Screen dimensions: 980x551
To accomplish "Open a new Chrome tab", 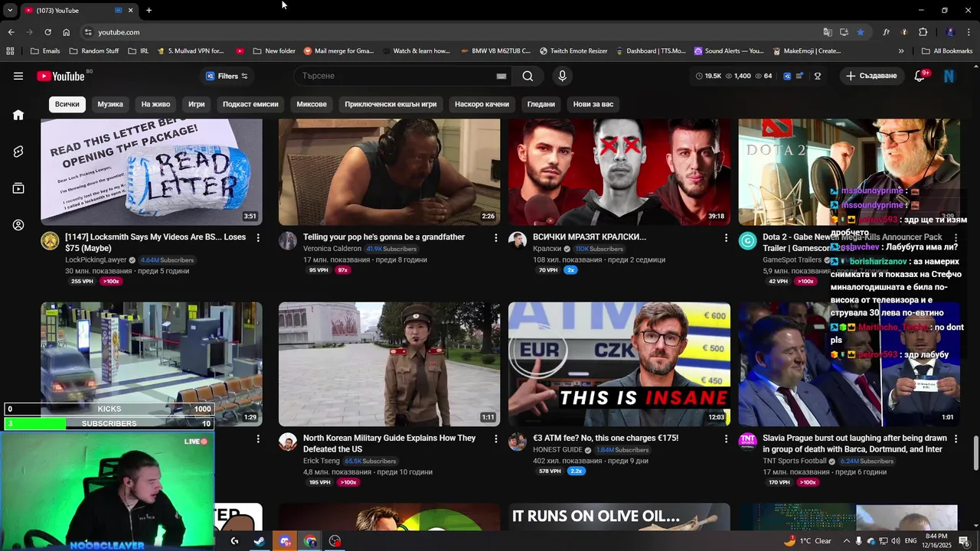I will click(149, 10).
